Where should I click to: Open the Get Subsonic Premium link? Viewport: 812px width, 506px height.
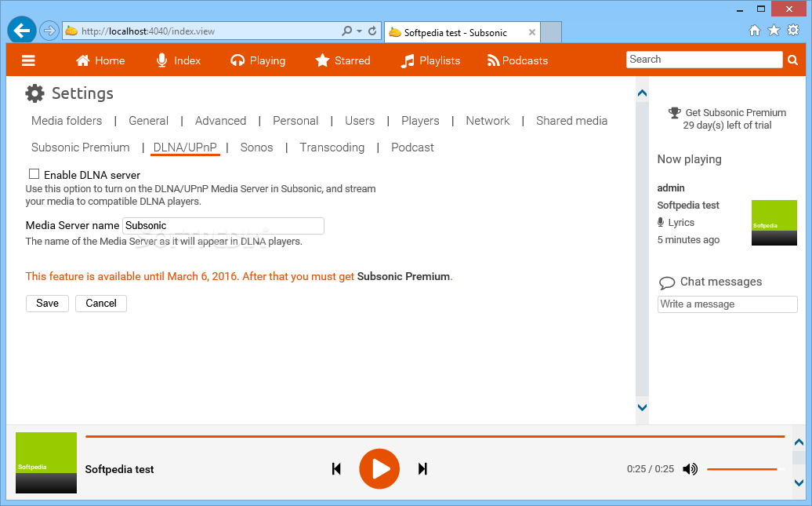click(x=735, y=112)
